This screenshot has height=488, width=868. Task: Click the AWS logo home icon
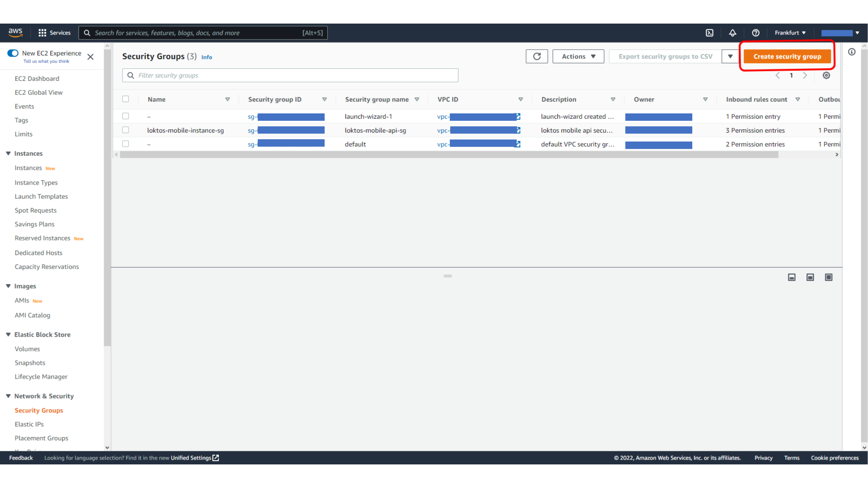(15, 33)
